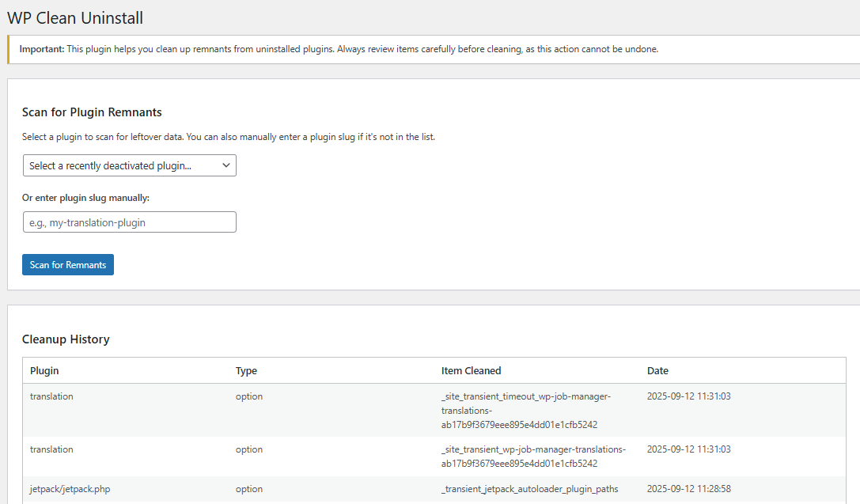Click _transient_jetpack_autoloader_plugin_paths item entry
This screenshot has height=504, width=860.
click(529, 489)
